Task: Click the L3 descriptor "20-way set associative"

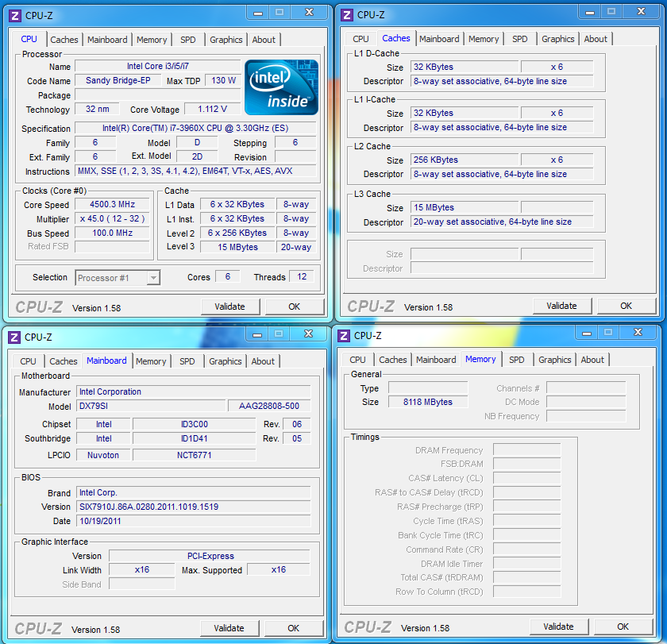Action: click(502, 222)
